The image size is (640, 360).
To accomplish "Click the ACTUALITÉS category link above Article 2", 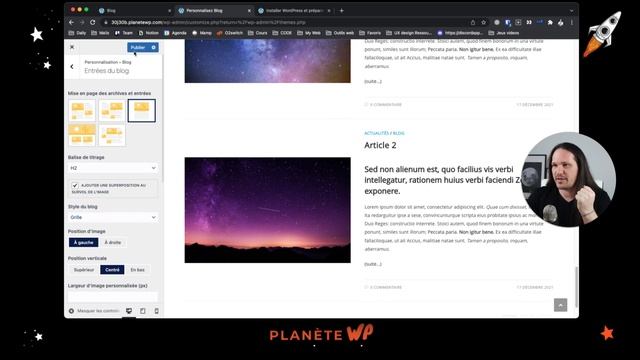I will (376, 133).
